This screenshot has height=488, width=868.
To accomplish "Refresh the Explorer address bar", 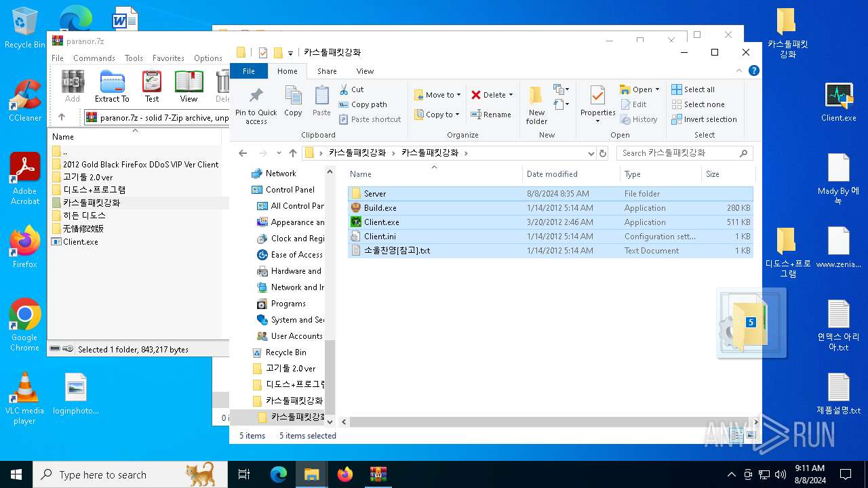I will pos(603,153).
